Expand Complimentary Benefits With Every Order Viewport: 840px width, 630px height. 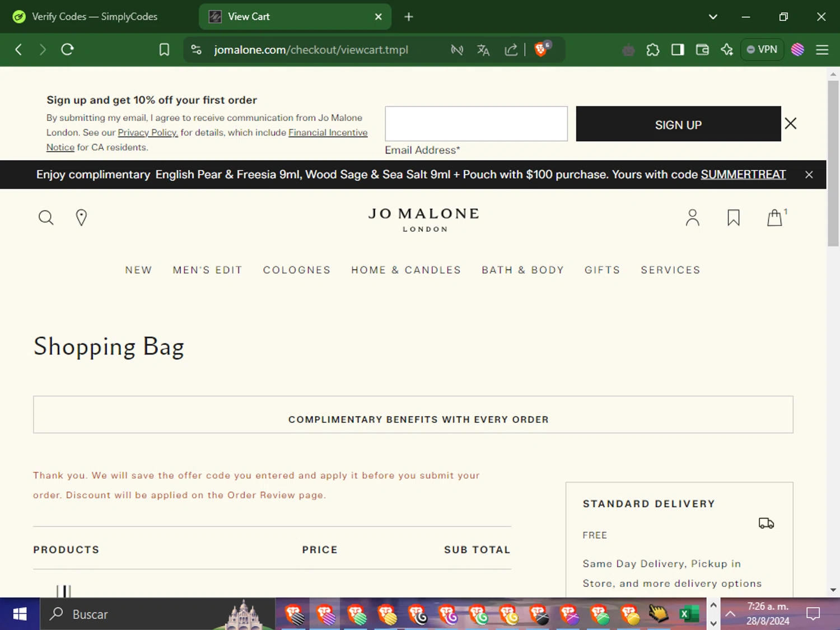tap(413, 414)
